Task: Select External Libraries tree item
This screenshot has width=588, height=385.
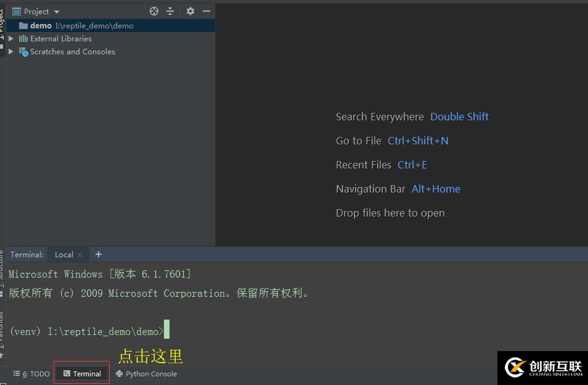Action: (x=61, y=39)
